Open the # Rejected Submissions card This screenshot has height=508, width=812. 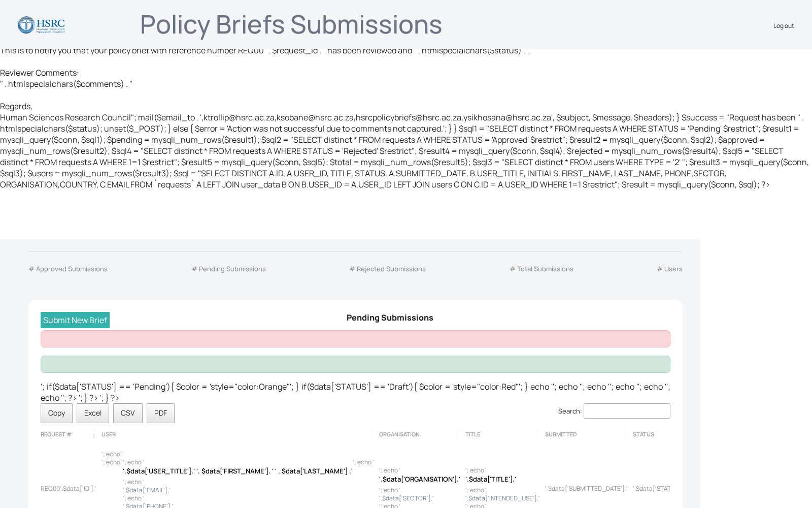(387, 269)
